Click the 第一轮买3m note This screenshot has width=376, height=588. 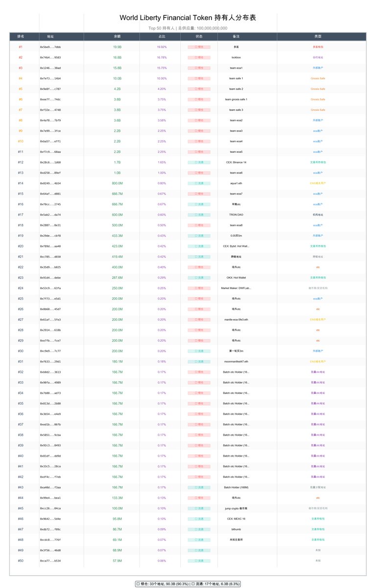[236, 351]
